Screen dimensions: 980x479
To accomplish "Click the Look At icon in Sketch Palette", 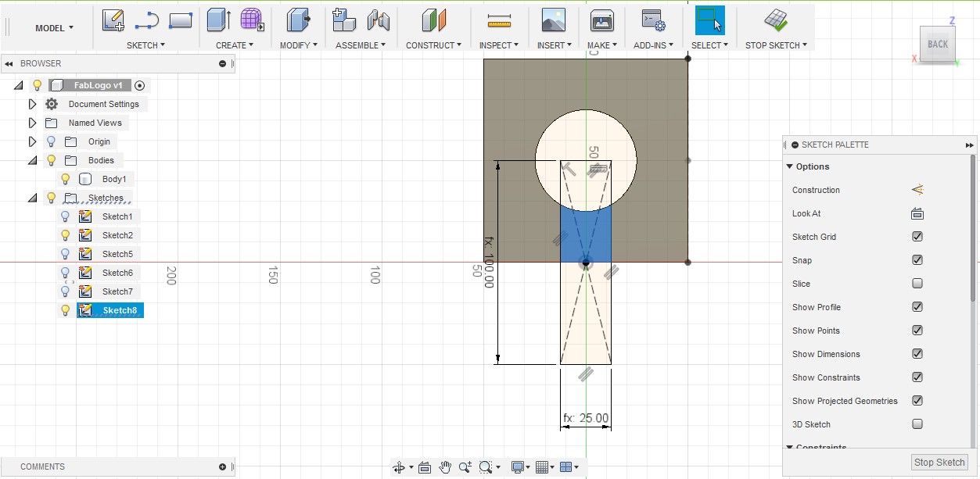I will [x=917, y=213].
